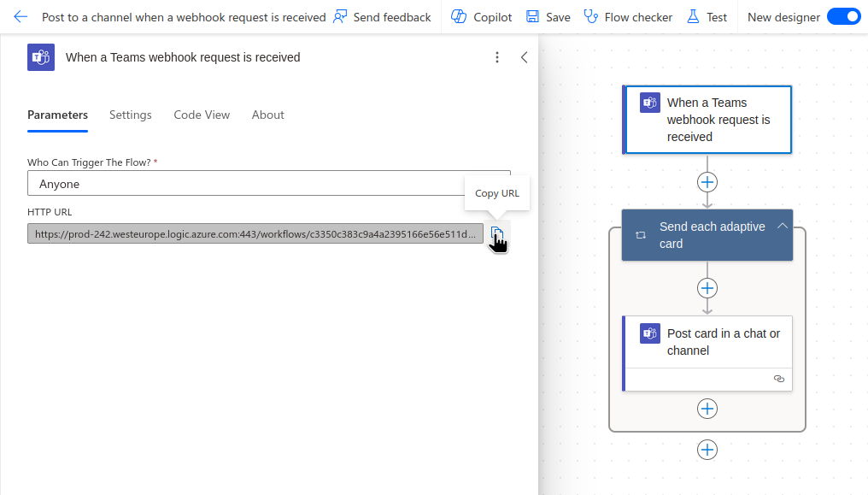Add a step below the trigger
Image resolution: width=868 pixels, height=495 pixels.
click(707, 182)
